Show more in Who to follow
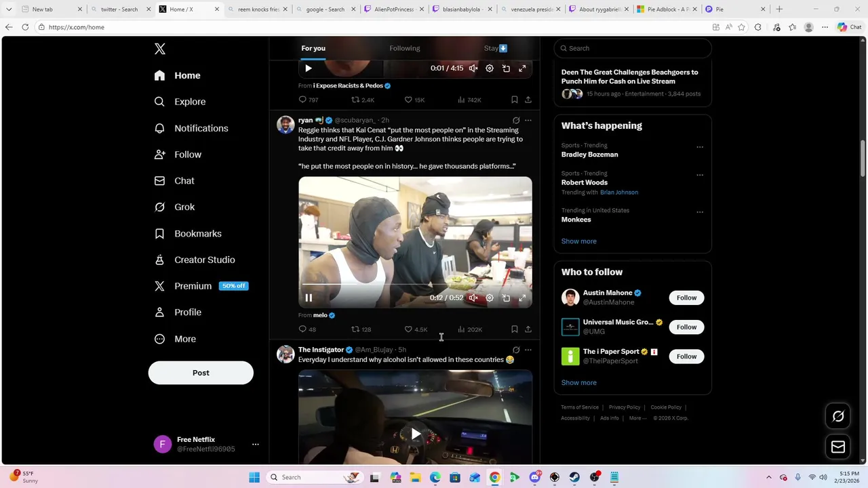868x488 pixels. tap(578, 383)
